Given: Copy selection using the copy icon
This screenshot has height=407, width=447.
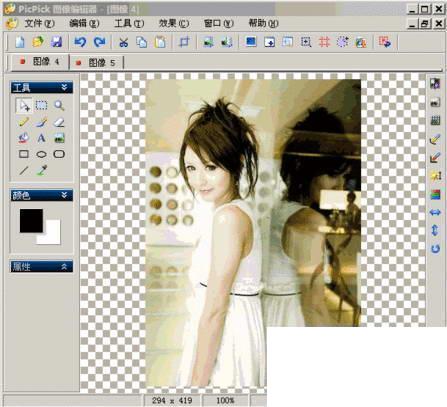Looking at the screenshot, I should coord(142,42).
